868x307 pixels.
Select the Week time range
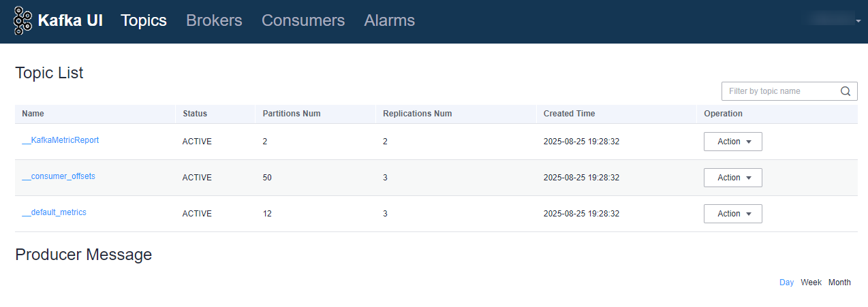click(x=811, y=282)
